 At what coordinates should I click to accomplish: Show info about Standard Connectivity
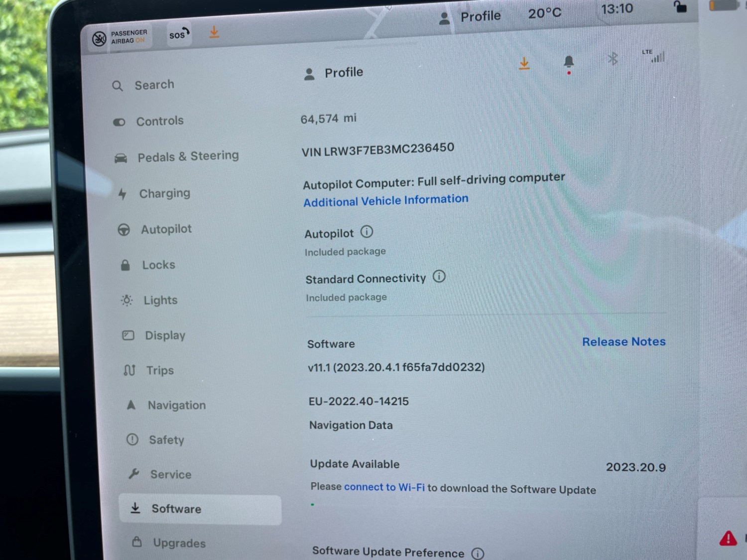(x=439, y=276)
